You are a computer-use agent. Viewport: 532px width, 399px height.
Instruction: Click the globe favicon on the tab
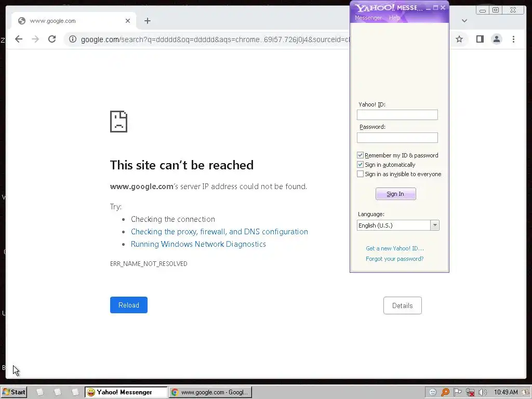[x=22, y=21]
